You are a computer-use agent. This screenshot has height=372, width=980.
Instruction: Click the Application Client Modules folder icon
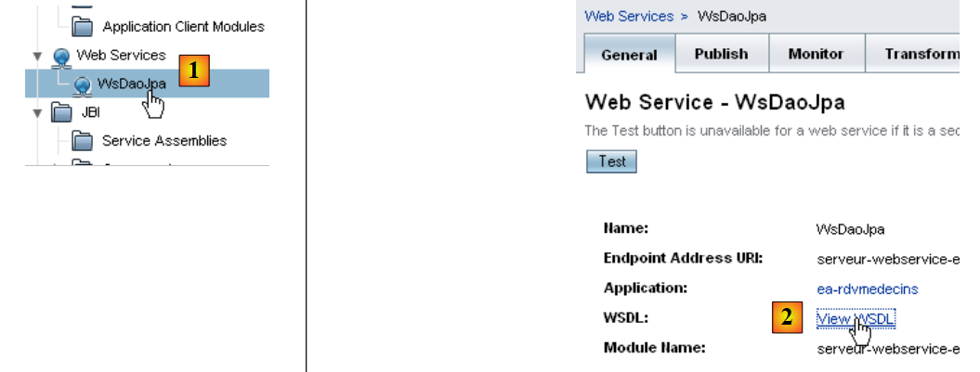pyautogui.click(x=85, y=27)
